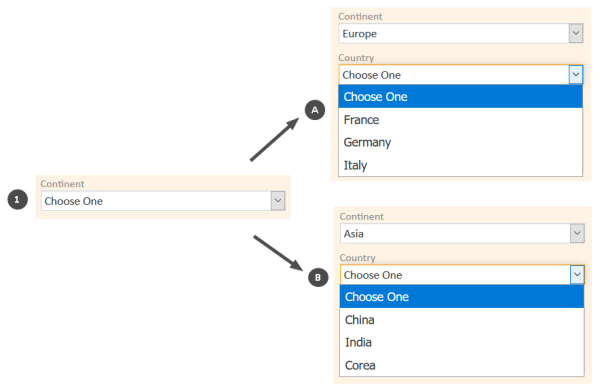The image size is (600, 392).
Task: Collapse Country dropdown arrow under Europe
Action: [576, 74]
